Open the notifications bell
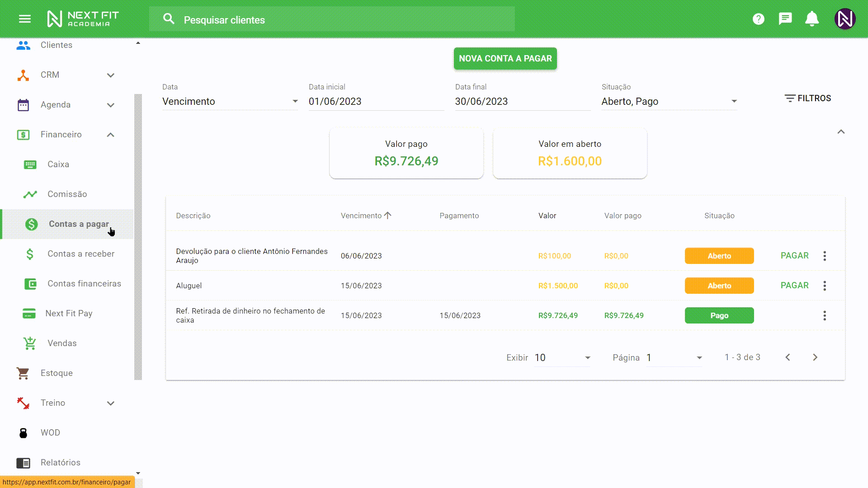The image size is (868, 488). point(812,19)
